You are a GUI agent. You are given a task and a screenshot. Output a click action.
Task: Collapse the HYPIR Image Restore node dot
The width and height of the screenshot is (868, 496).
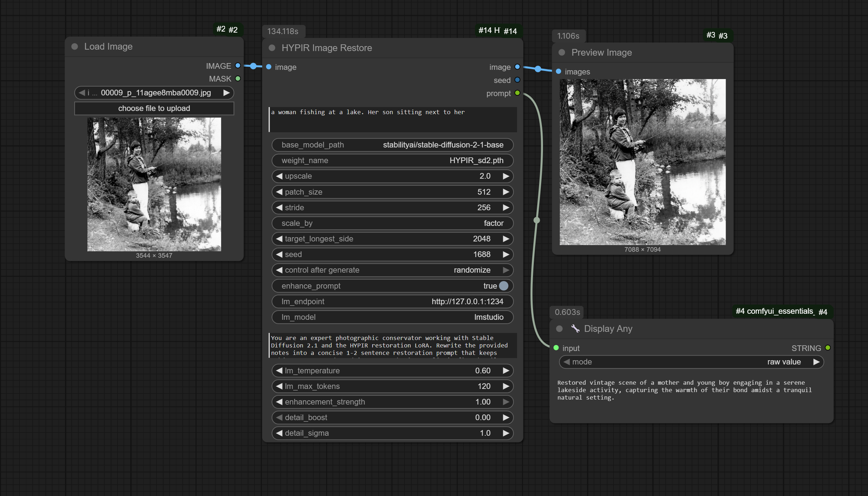(272, 48)
